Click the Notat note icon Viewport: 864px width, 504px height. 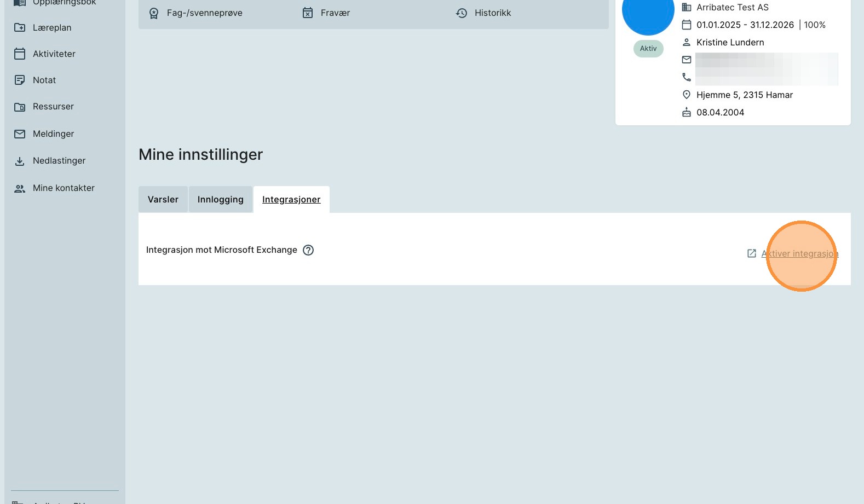[20, 80]
